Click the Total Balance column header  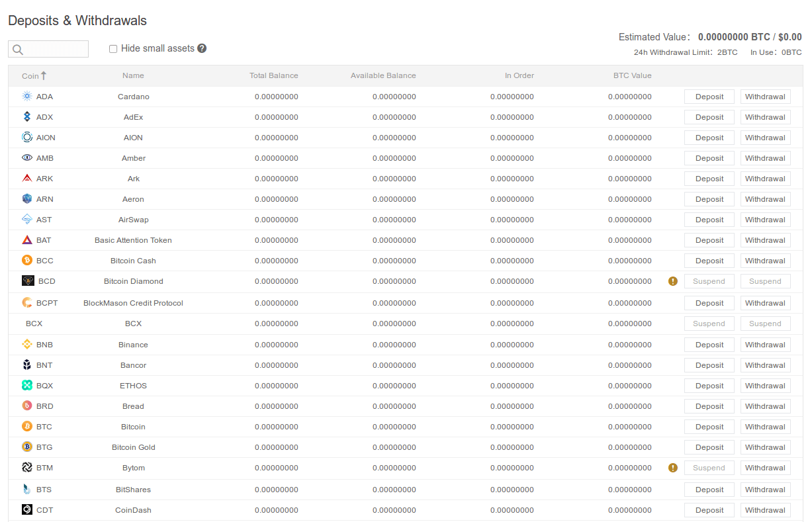(274, 75)
